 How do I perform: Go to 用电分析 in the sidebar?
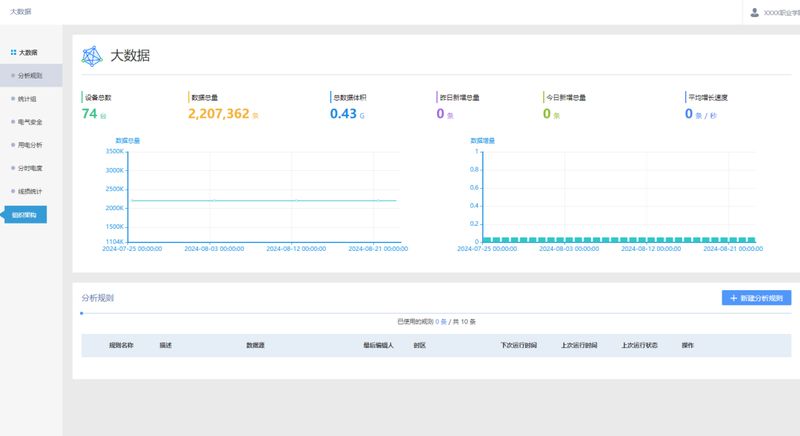(30, 144)
